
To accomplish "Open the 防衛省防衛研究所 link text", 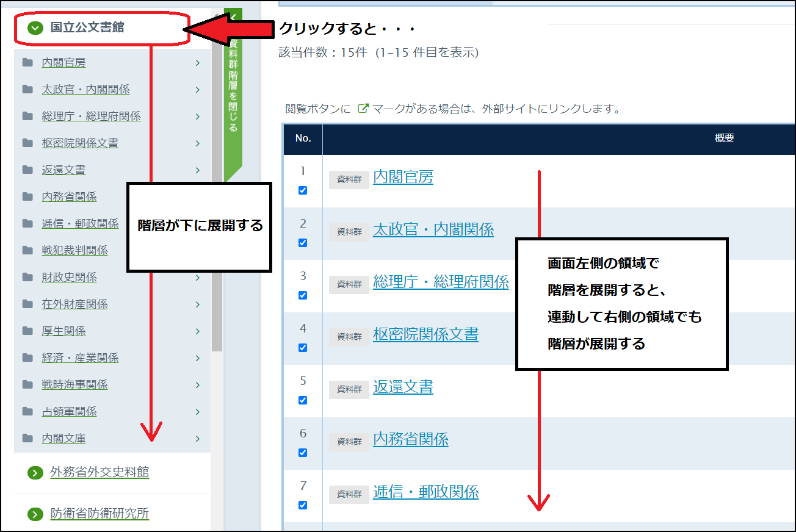I will (x=99, y=514).
